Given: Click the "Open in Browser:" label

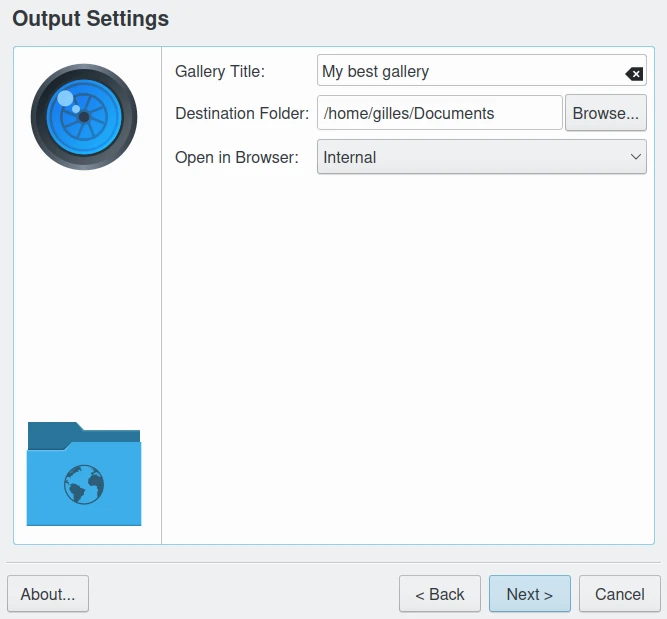Looking at the screenshot, I should (237, 157).
